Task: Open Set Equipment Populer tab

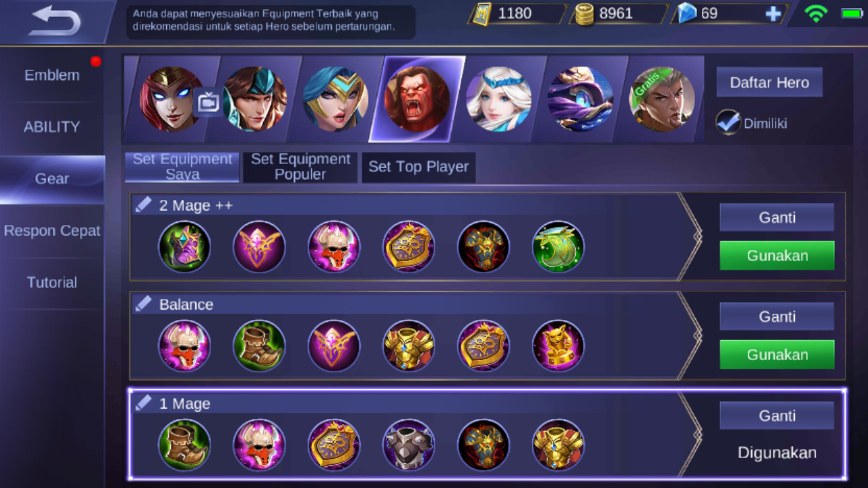Action: 300,167
